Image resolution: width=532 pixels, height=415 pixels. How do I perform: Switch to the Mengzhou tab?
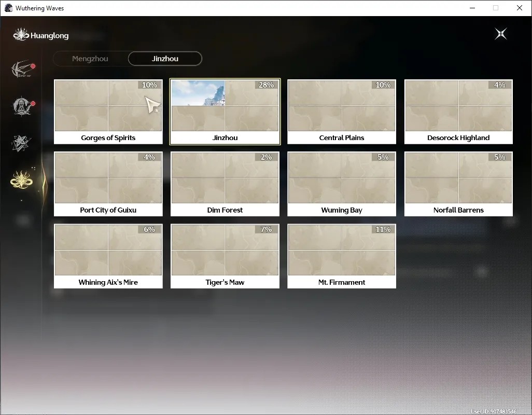click(90, 59)
